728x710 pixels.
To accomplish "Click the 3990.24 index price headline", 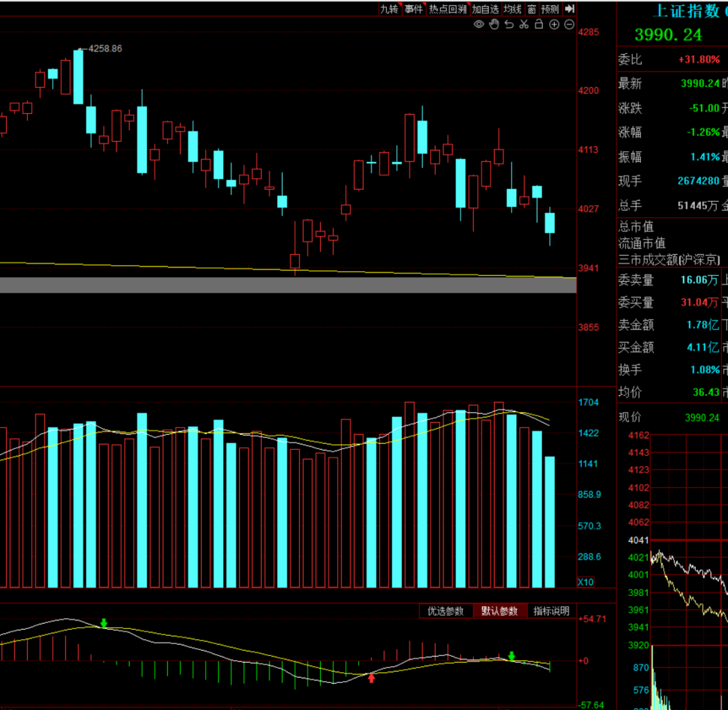I will [x=668, y=35].
